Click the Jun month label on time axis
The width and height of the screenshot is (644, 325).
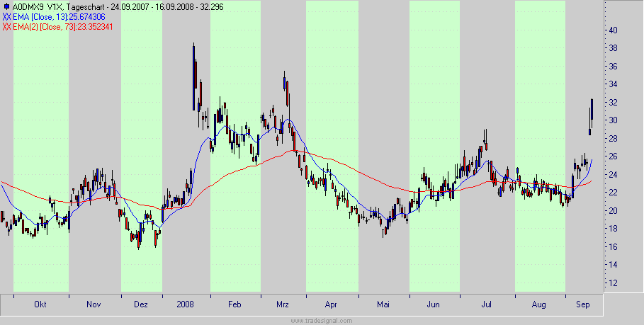click(x=434, y=304)
